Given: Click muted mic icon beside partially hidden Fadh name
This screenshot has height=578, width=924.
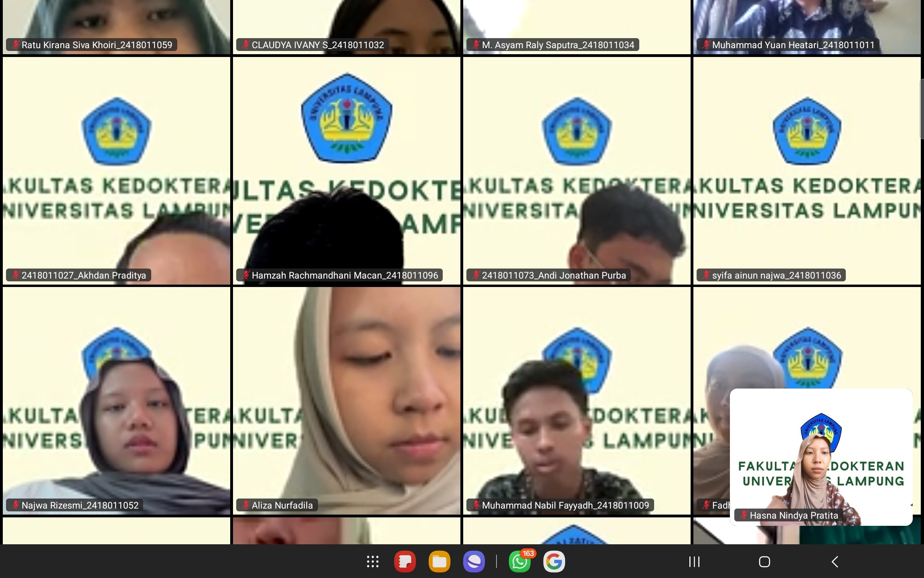Looking at the screenshot, I should 706,505.
